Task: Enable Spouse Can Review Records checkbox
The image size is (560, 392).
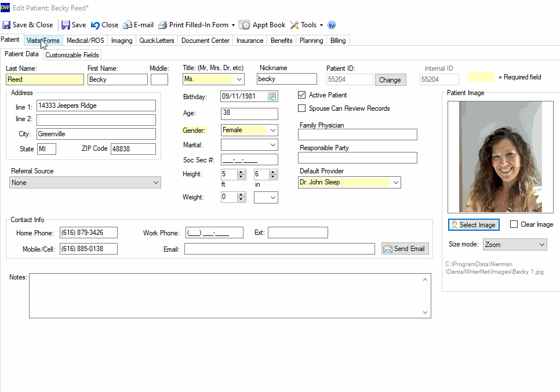Action: (302, 108)
